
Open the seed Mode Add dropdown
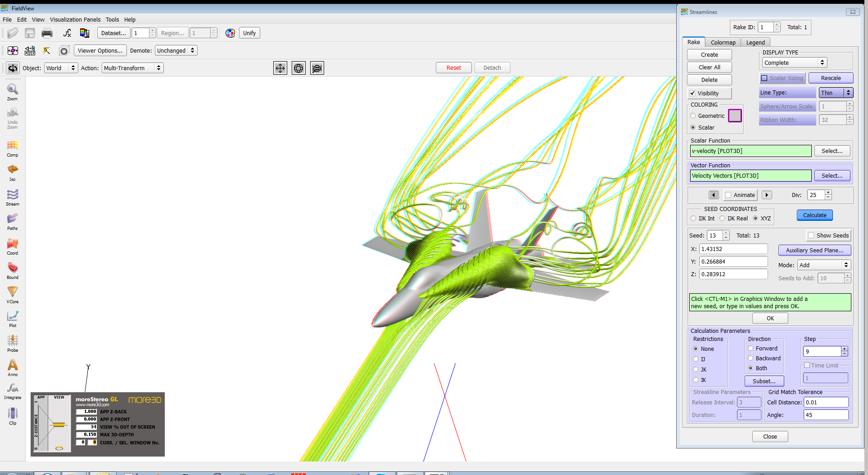(x=824, y=265)
